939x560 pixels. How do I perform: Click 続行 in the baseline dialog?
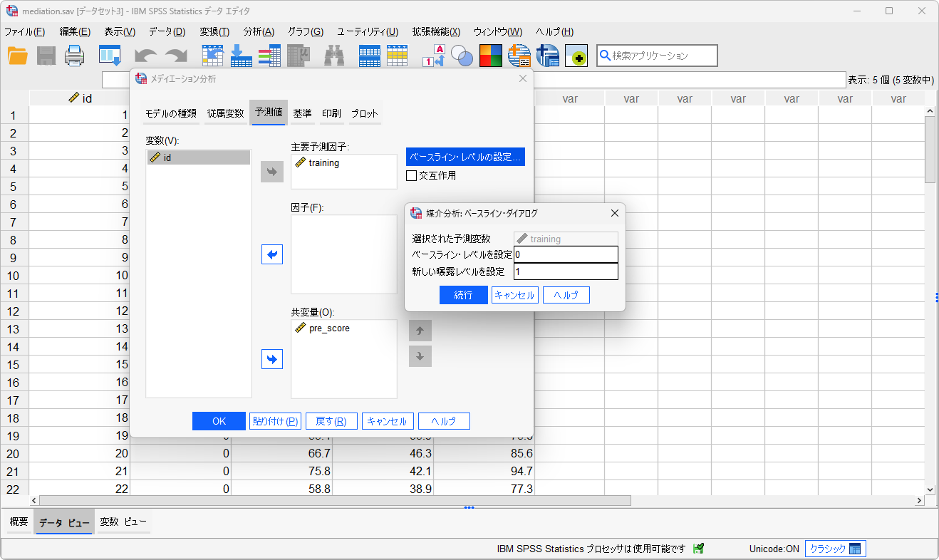pos(464,295)
